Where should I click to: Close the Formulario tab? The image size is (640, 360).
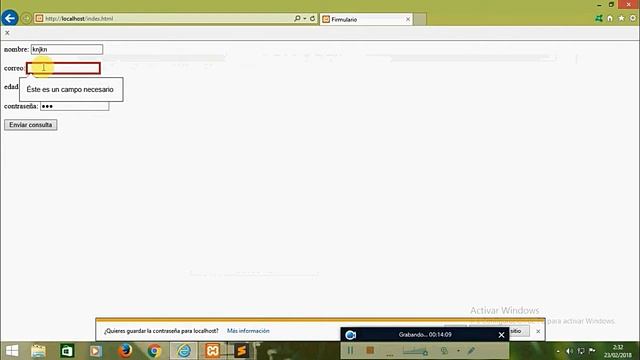coord(408,19)
